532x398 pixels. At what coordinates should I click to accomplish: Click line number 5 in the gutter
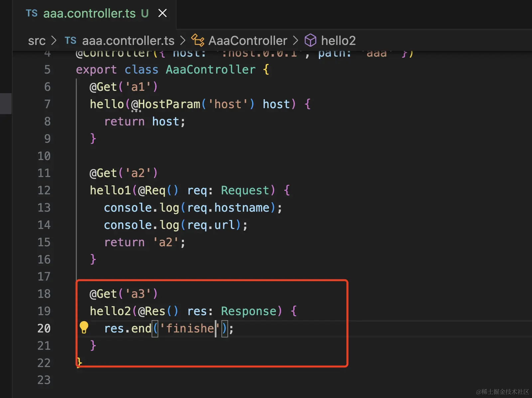(47, 70)
